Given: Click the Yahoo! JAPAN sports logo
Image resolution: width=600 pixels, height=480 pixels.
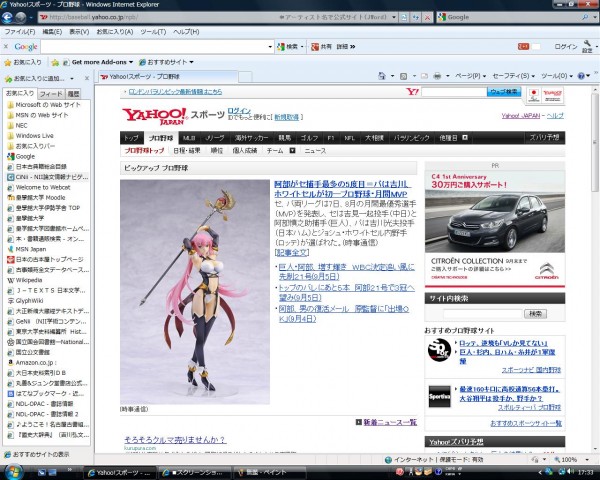Looking at the screenshot, I should click(155, 116).
